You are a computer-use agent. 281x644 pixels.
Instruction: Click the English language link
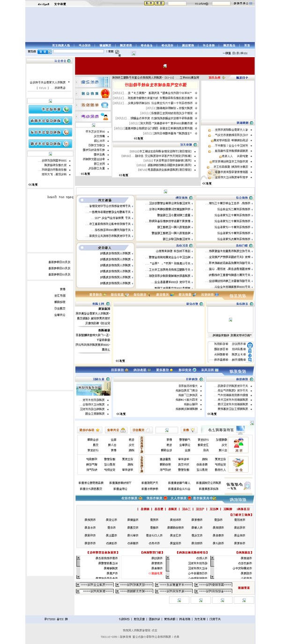pyautogui.click(x=44, y=3)
